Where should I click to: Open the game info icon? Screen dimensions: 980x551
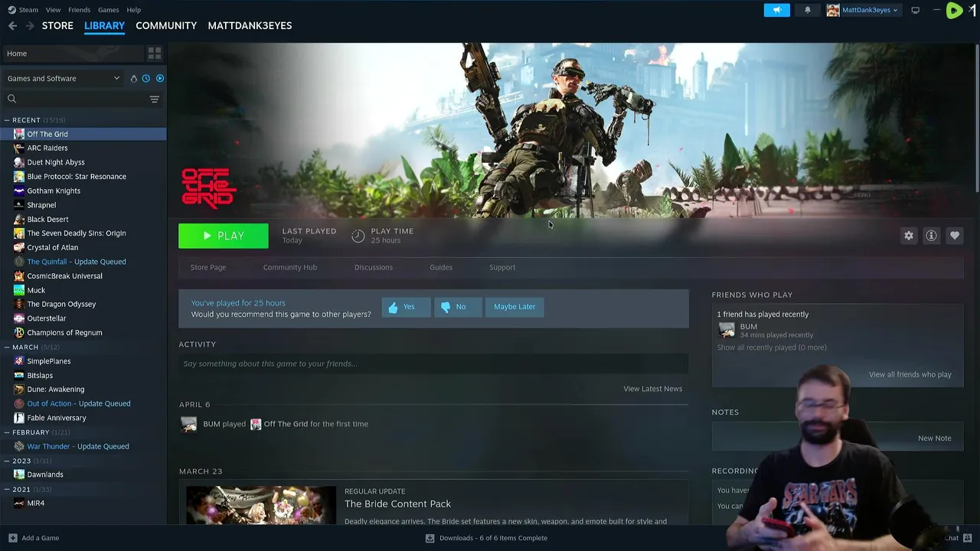tap(931, 236)
